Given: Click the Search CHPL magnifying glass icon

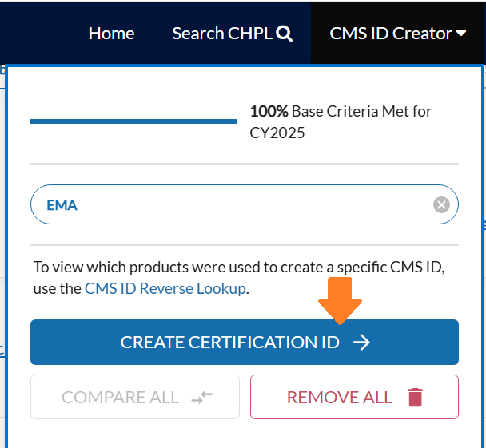Looking at the screenshot, I should [x=284, y=34].
